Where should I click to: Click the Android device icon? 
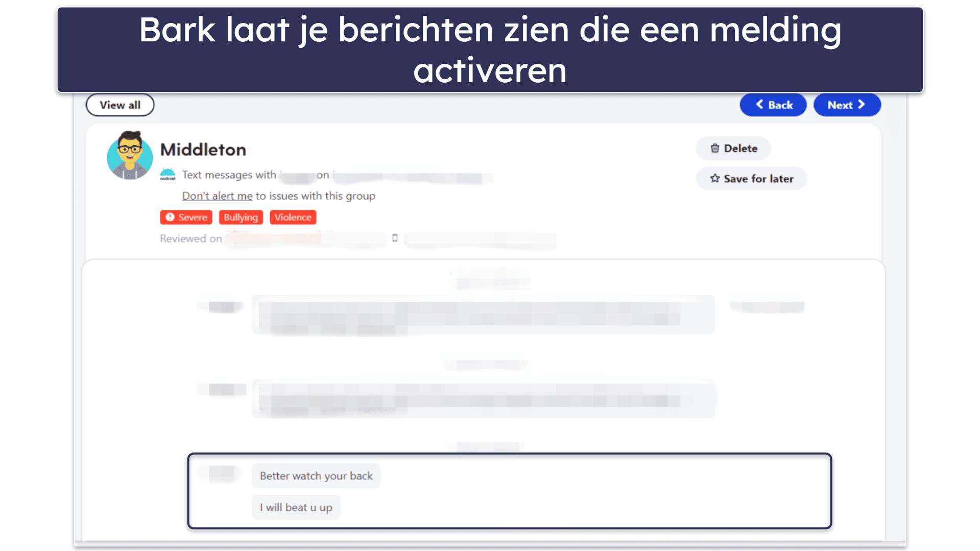coord(168,175)
